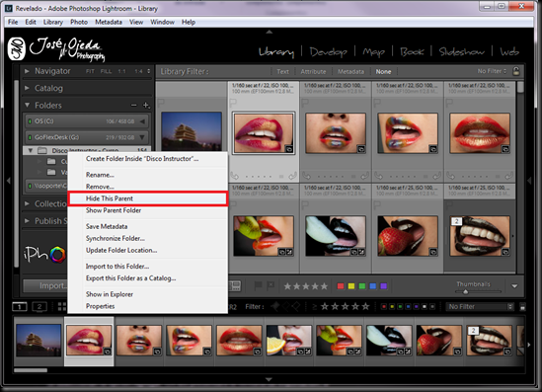The image size is (542, 392).
Task: Click the plus icon in Folders header
Action: tap(146, 105)
